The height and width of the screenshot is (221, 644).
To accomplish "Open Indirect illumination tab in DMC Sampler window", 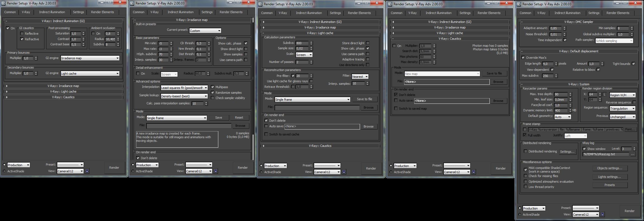I will [x=567, y=13].
